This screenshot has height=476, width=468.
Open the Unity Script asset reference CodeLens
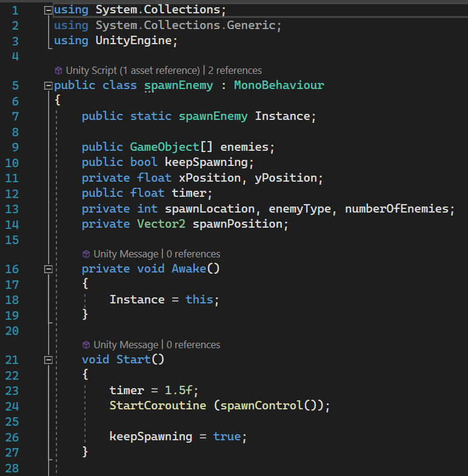133,71
